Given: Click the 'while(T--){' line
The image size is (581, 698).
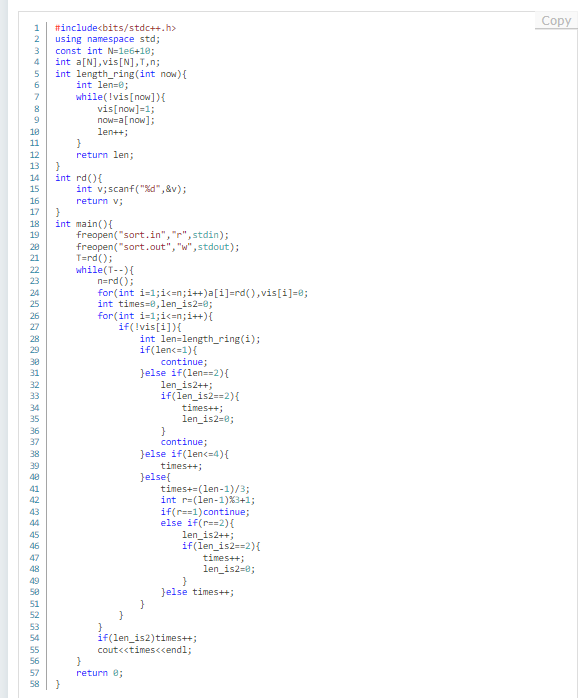Looking at the screenshot, I should tap(105, 270).
